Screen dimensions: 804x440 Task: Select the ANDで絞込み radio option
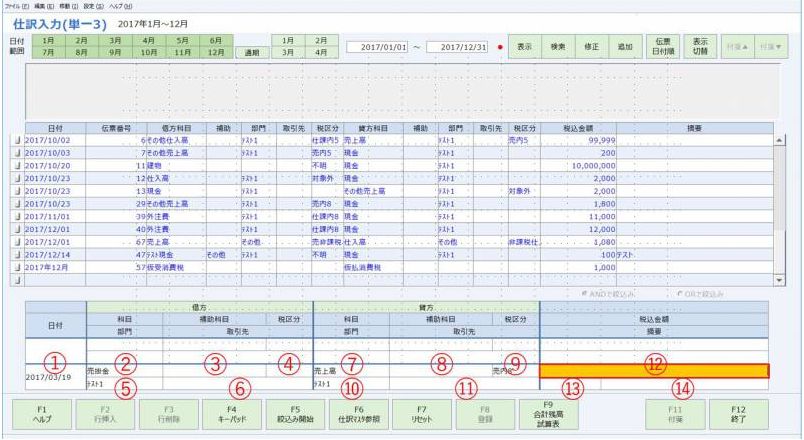(x=609, y=294)
